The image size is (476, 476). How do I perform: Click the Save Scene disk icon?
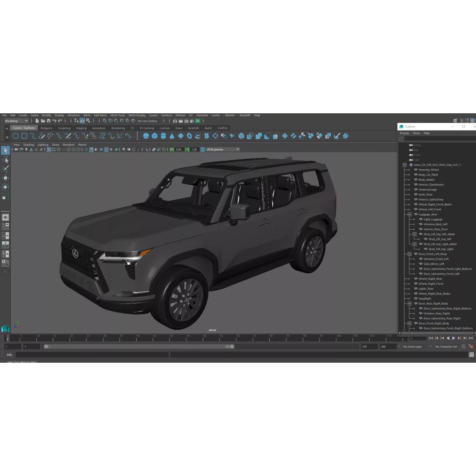point(48,121)
